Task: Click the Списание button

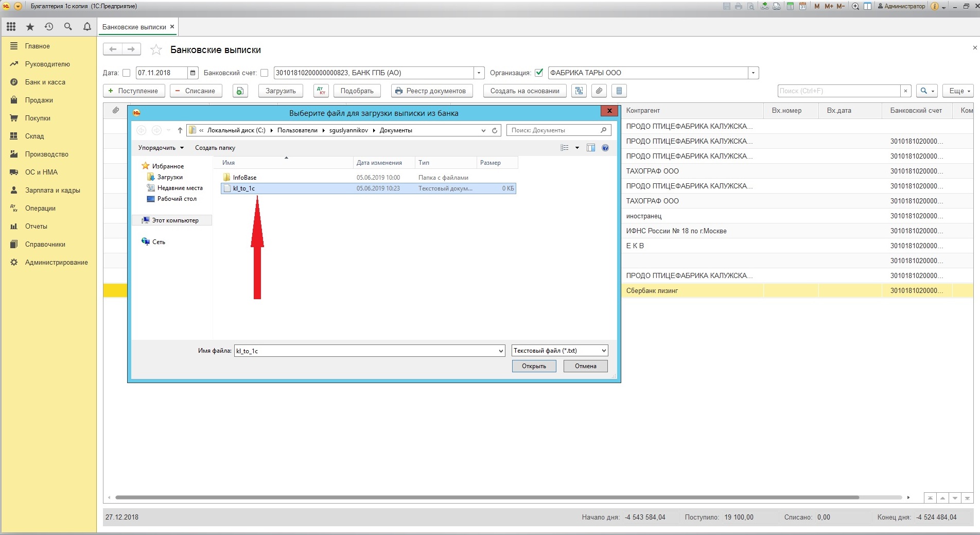Action: click(196, 91)
